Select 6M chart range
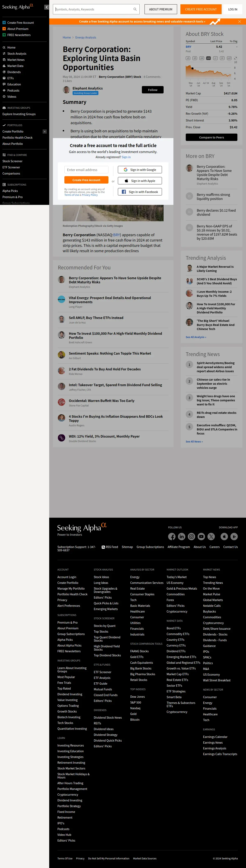This screenshot has width=246, height=868. pos(208,58)
